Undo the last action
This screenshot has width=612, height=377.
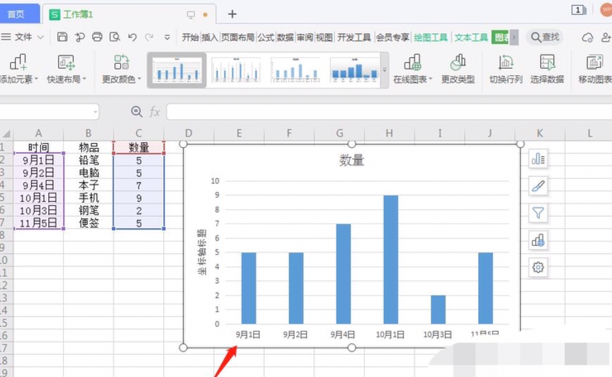click(132, 37)
